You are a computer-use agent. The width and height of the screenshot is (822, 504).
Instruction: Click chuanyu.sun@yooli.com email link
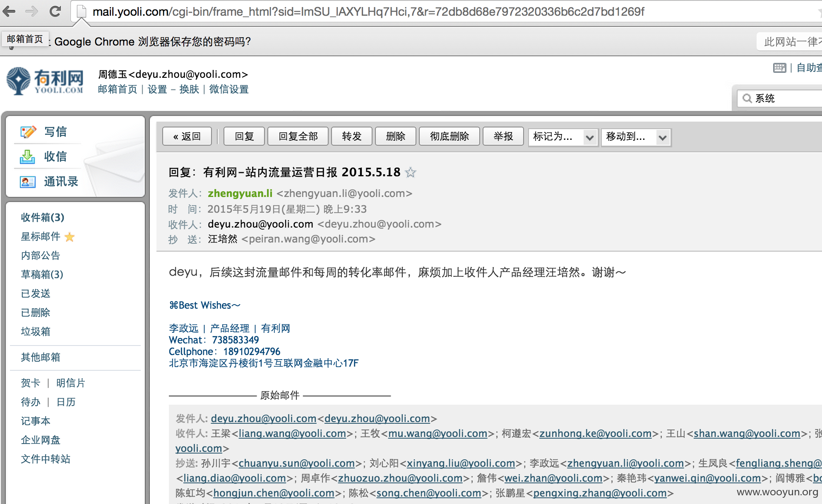click(x=296, y=463)
